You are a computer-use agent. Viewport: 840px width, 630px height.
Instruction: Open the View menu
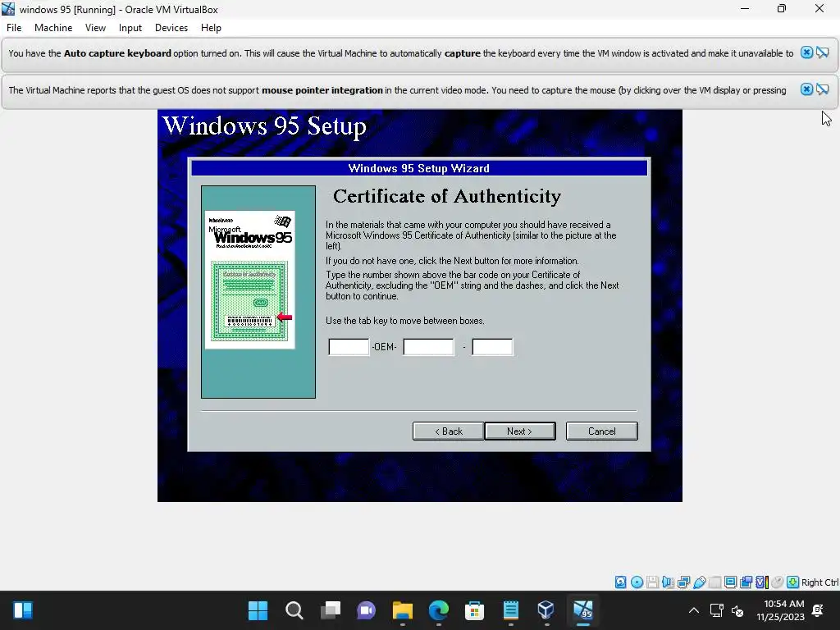pyautogui.click(x=95, y=28)
